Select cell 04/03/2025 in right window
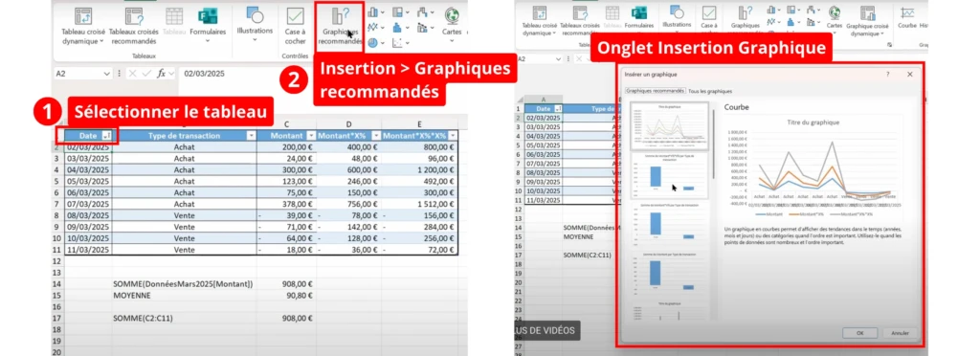The image size is (980, 356). point(544,136)
